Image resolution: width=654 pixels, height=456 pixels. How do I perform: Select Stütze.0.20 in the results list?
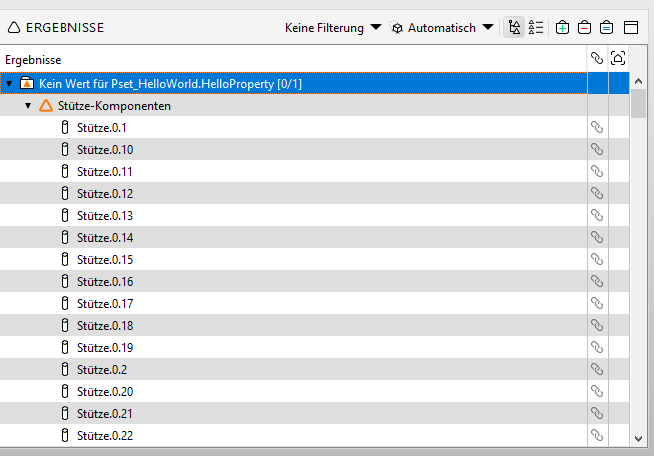(314, 392)
